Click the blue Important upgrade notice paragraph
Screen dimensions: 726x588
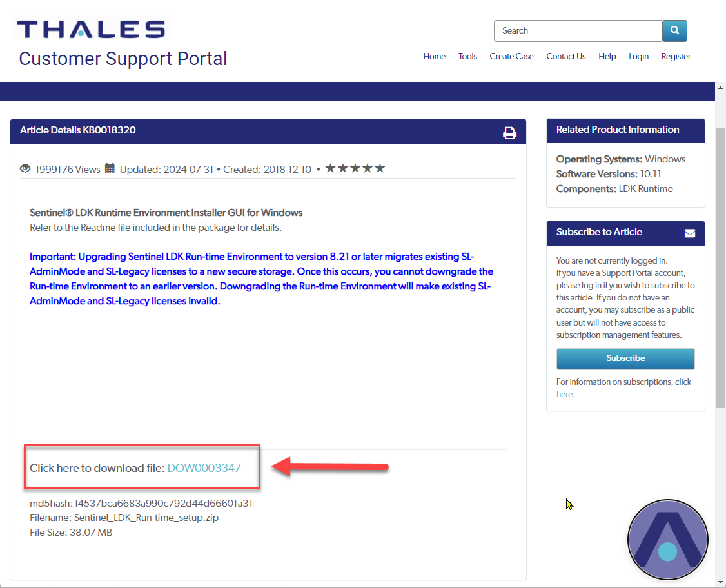[x=261, y=279]
